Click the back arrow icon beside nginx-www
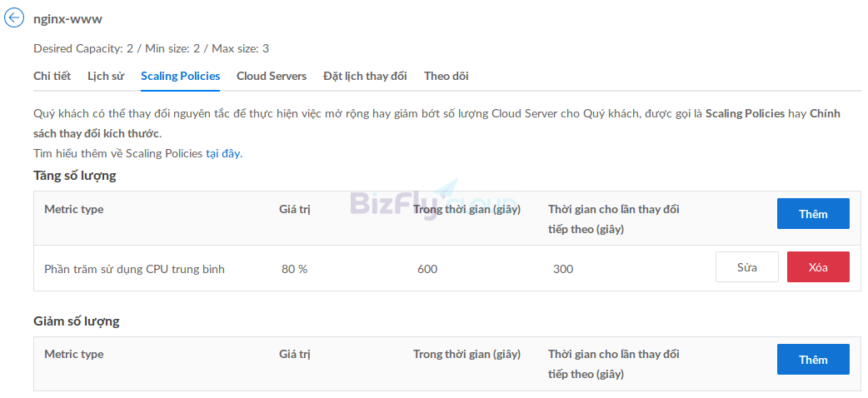Viewport: 868px width, 398px height. click(x=14, y=17)
